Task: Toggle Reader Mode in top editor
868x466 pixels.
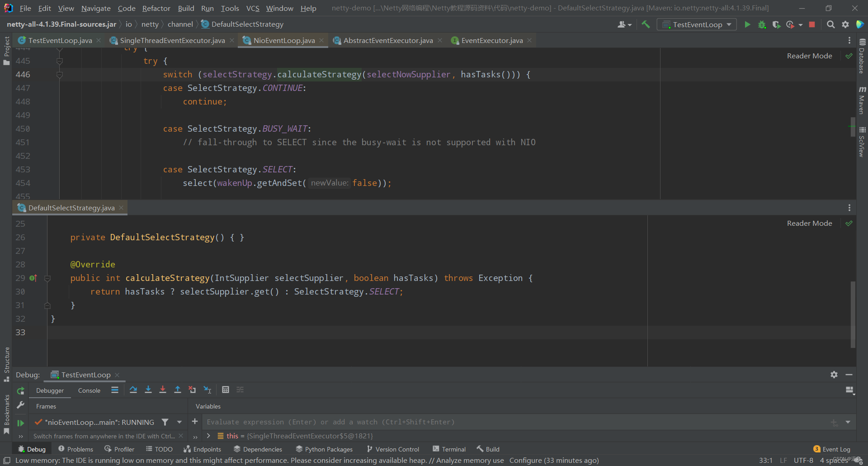Action: click(x=809, y=56)
